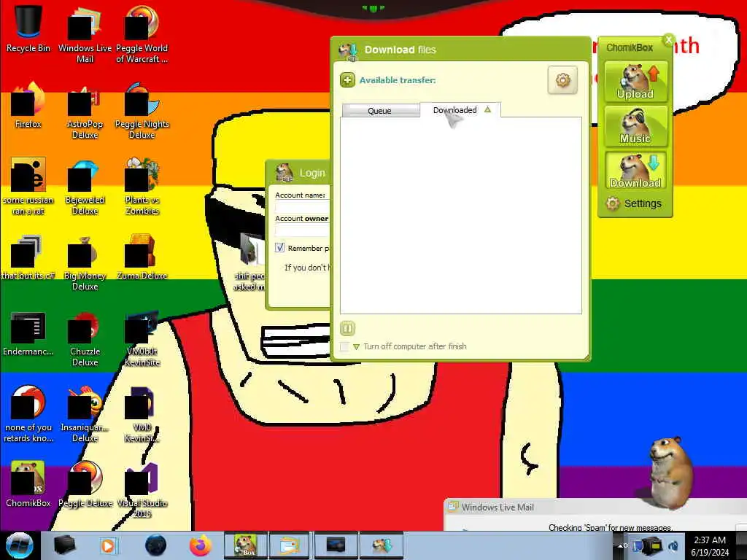Select the Chuzzle Deluxe desktop icon
Screen dimensions: 747x560
pyautogui.click(x=85, y=339)
